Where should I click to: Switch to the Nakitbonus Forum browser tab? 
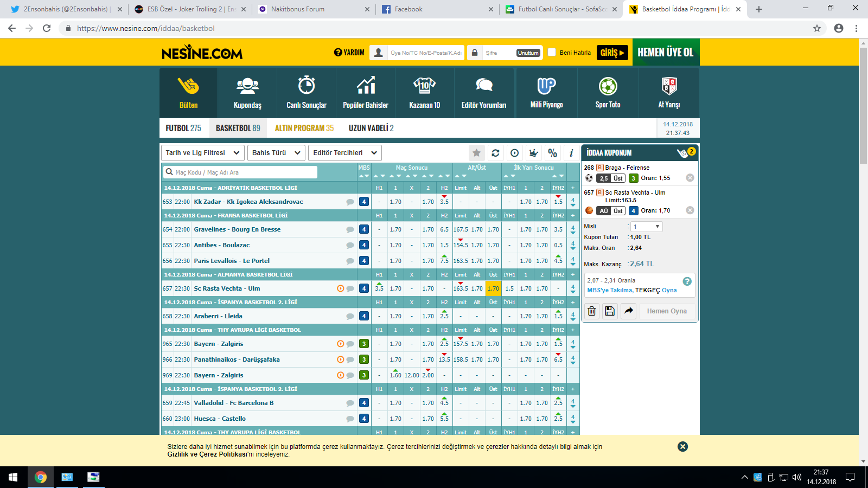pyautogui.click(x=315, y=9)
